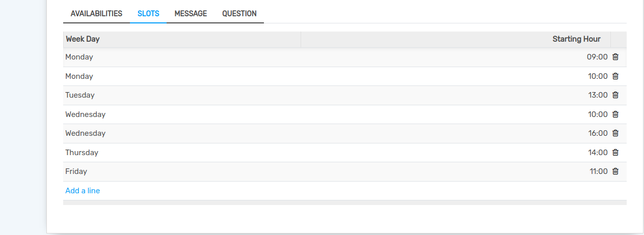Edit Thursday week day cell
This screenshot has width=644, height=235.
82,153
